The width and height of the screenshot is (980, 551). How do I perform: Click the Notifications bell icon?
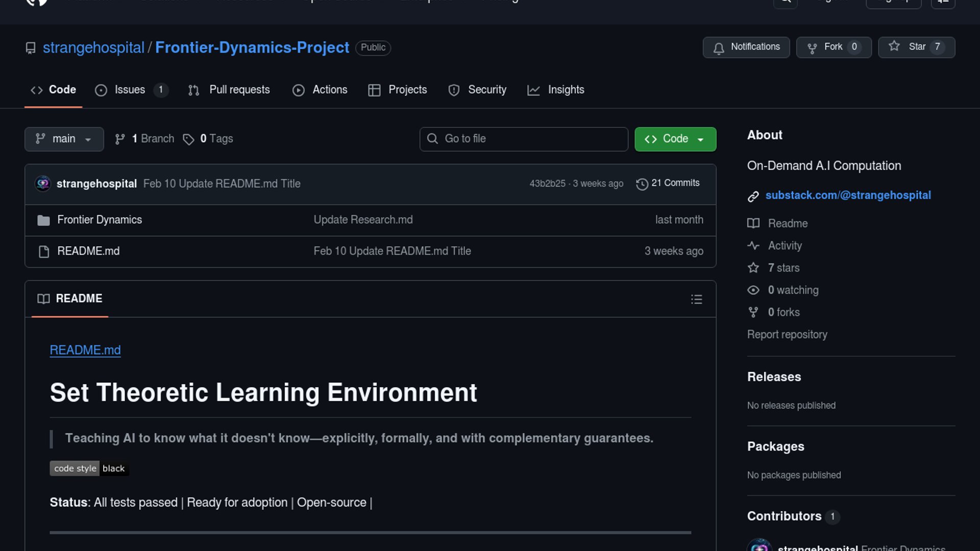pos(719,48)
